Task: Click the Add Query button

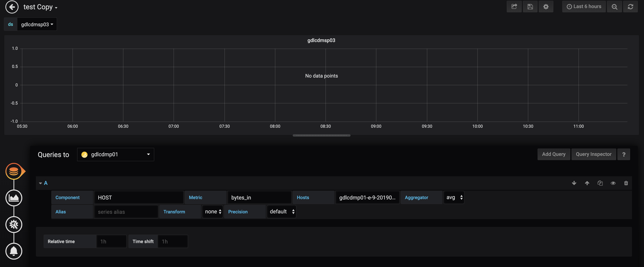Action: tap(554, 154)
